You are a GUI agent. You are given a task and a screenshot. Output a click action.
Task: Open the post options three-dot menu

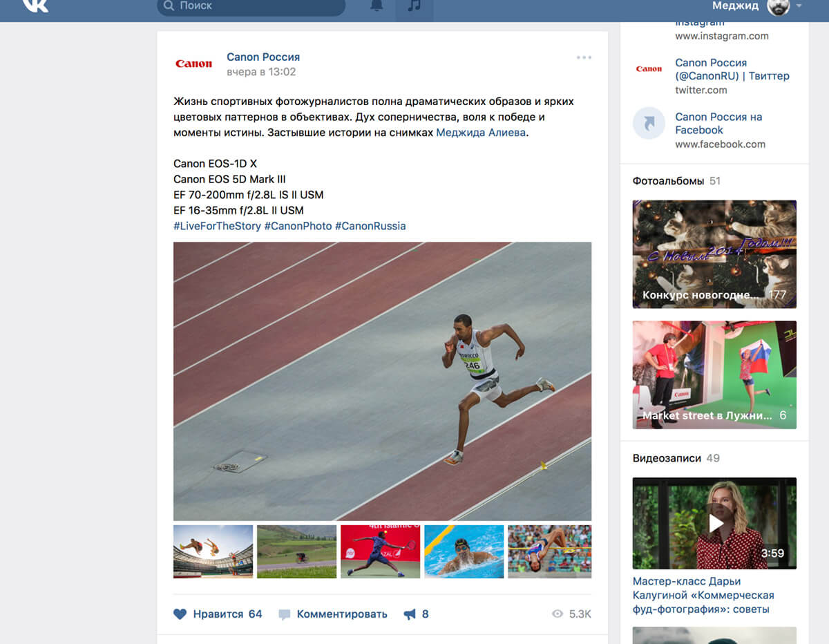pyautogui.click(x=584, y=57)
